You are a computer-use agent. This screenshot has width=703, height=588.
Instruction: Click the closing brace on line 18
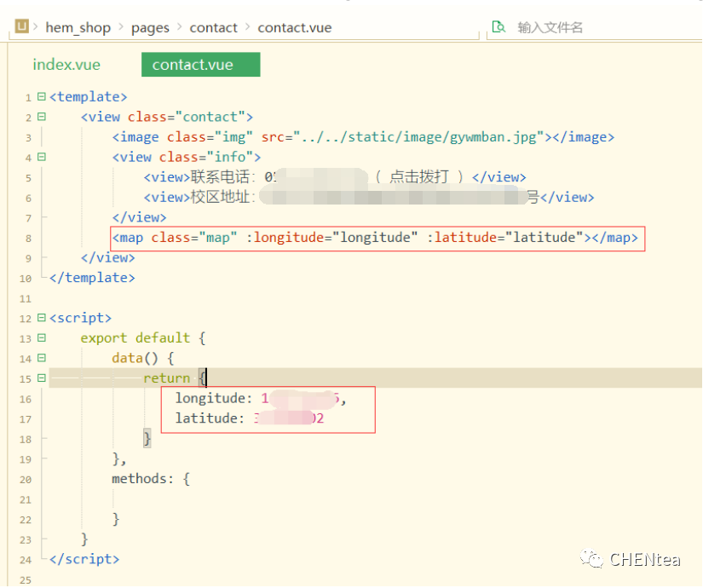(147, 438)
